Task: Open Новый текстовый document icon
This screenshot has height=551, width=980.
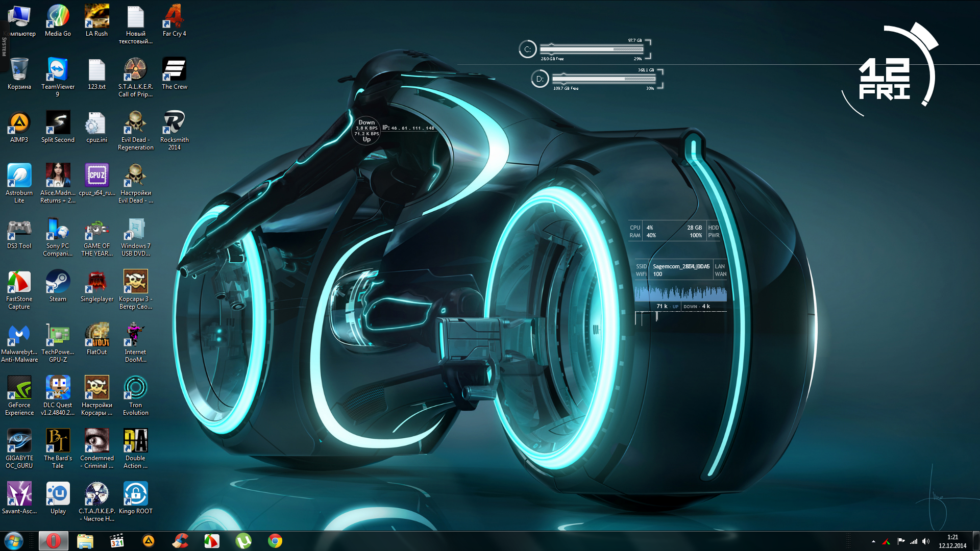Action: (135, 25)
